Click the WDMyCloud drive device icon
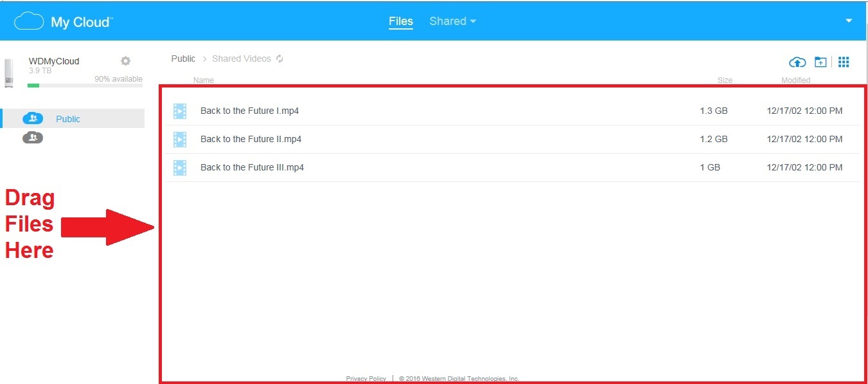Screen dimensions: 868x384 pos(8,73)
